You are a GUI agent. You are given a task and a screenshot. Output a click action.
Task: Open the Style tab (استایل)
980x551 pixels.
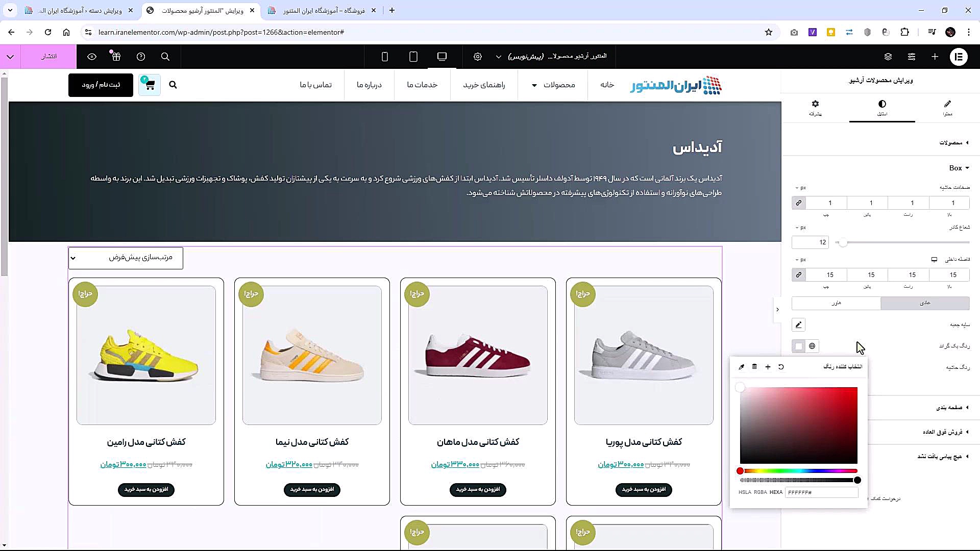882,108
